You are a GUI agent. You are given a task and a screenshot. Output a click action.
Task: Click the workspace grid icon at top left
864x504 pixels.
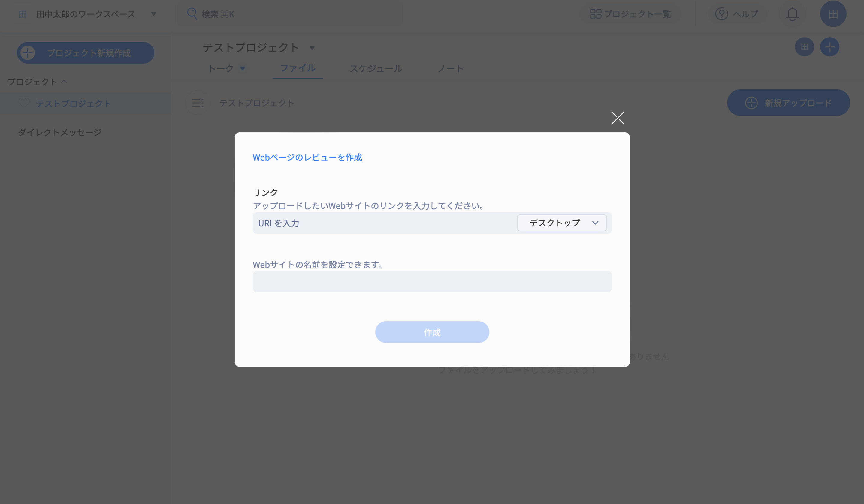pyautogui.click(x=23, y=14)
